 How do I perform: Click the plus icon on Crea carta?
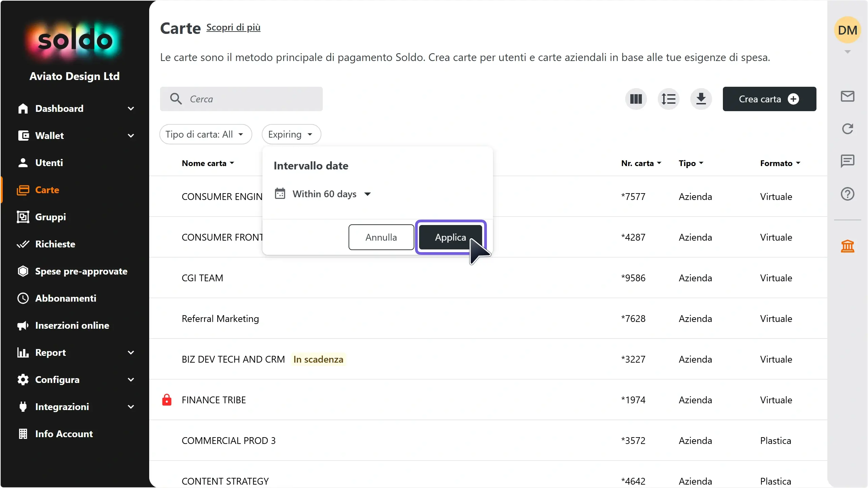click(793, 99)
